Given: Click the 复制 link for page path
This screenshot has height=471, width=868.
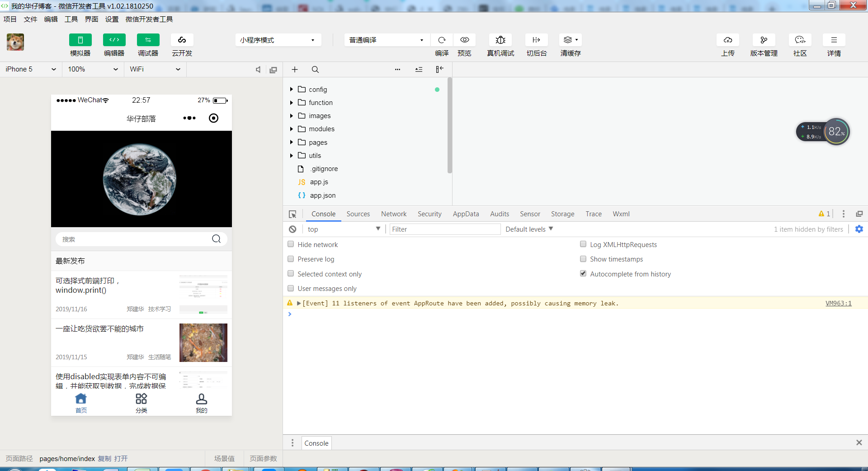Looking at the screenshot, I should coord(104,459).
